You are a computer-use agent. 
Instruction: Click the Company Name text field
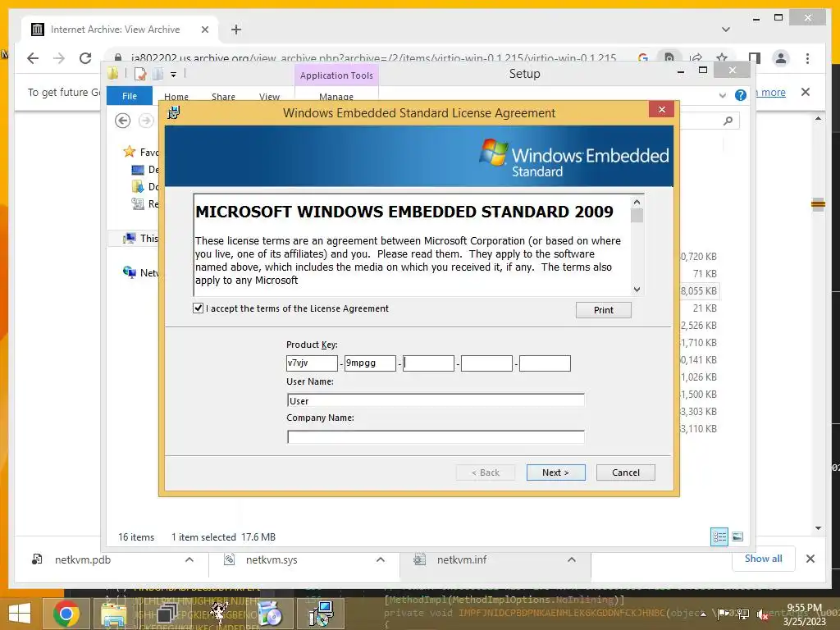[x=436, y=437]
